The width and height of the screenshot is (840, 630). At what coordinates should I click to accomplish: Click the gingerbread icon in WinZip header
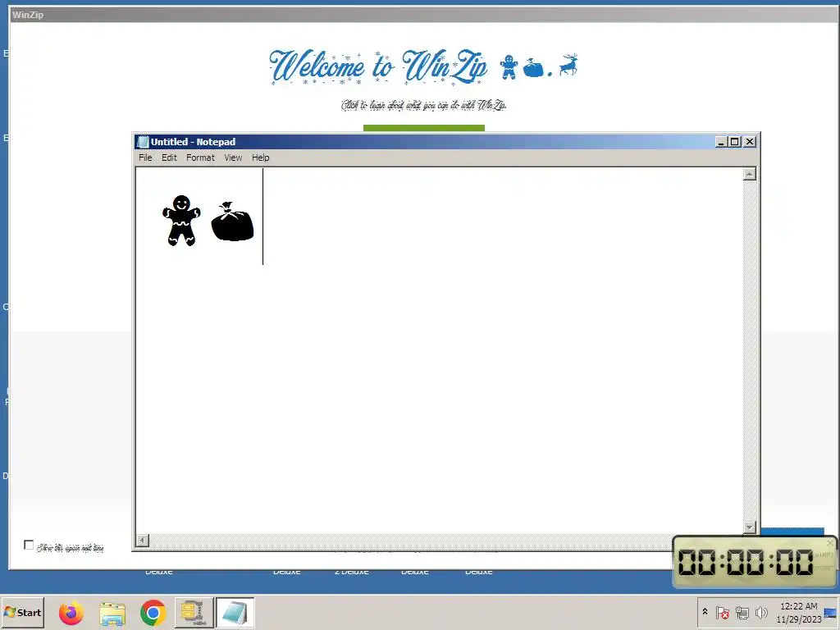509,67
